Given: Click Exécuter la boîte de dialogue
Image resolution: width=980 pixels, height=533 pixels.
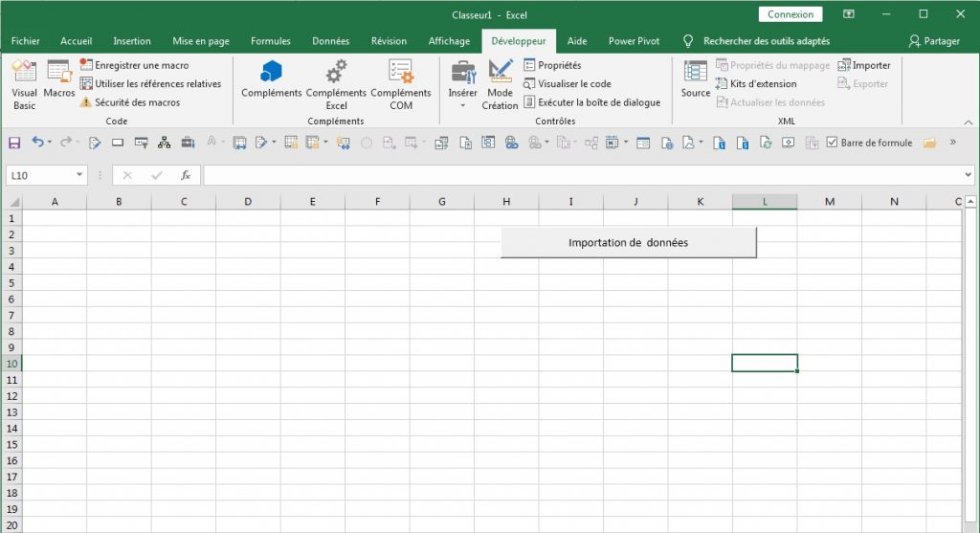Looking at the screenshot, I should pos(591,102).
